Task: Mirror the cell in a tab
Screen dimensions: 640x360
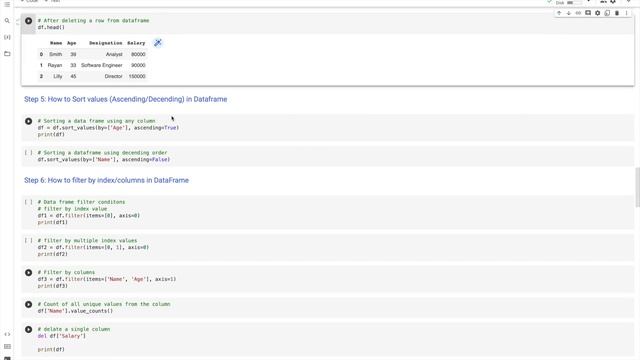Action: pos(607,13)
